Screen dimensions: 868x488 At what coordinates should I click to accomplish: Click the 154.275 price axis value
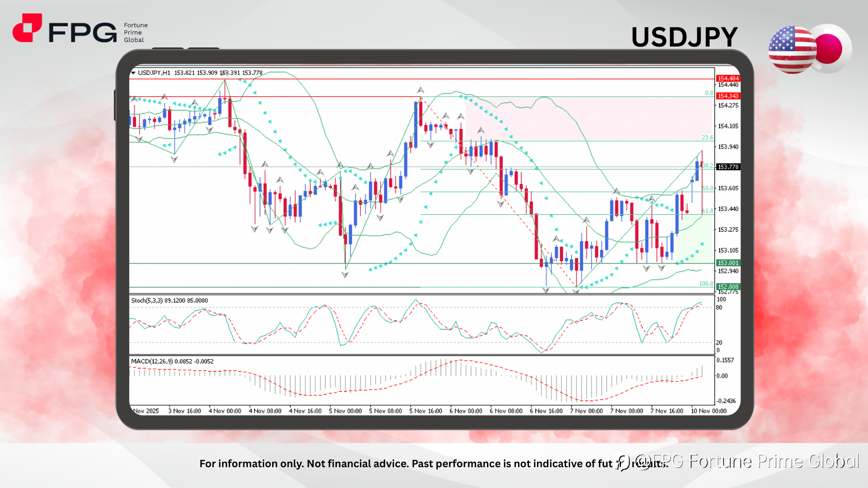[x=728, y=106]
